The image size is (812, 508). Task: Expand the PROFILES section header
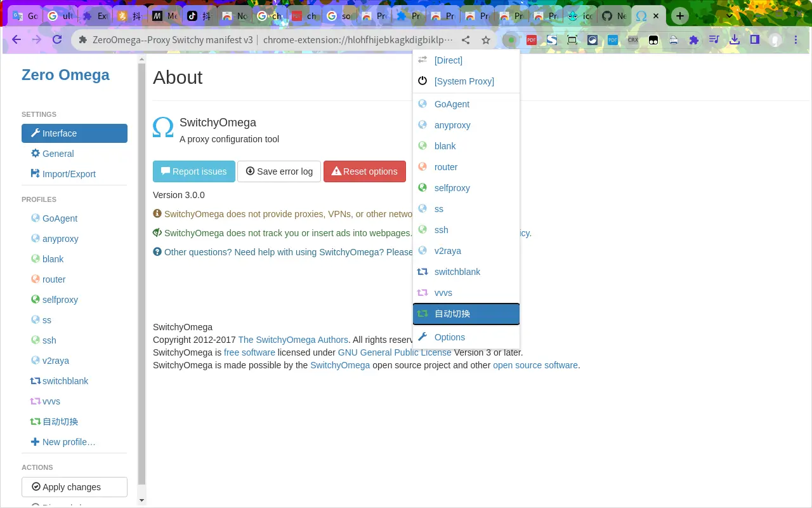[39, 199]
